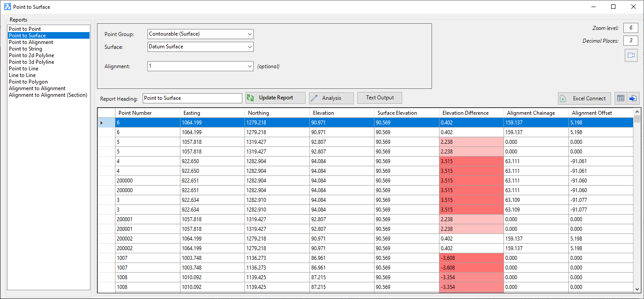Click the grid table icon beside Excel Connect
This screenshot has height=299, width=644.
[x=621, y=98]
